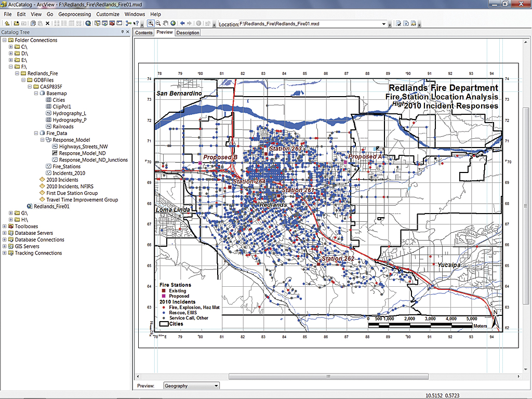Open the Windows menu
Screen dimensions: 532x399
135,14
